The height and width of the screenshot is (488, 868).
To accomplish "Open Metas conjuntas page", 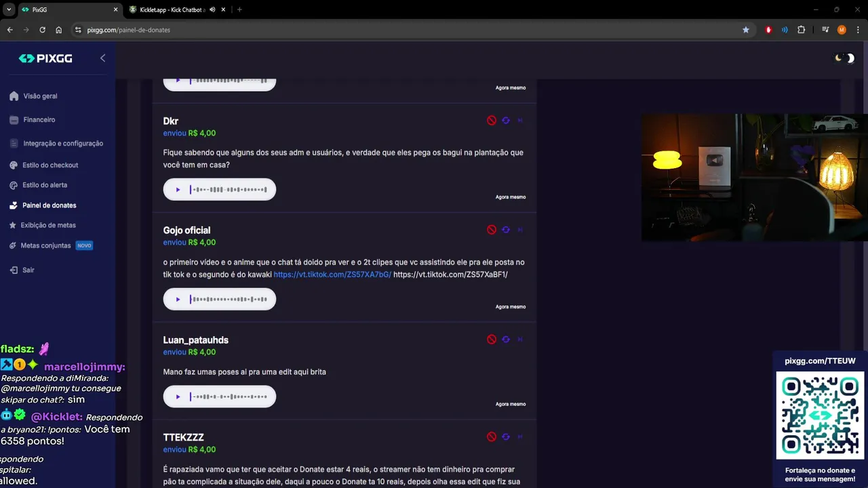I will click(45, 245).
